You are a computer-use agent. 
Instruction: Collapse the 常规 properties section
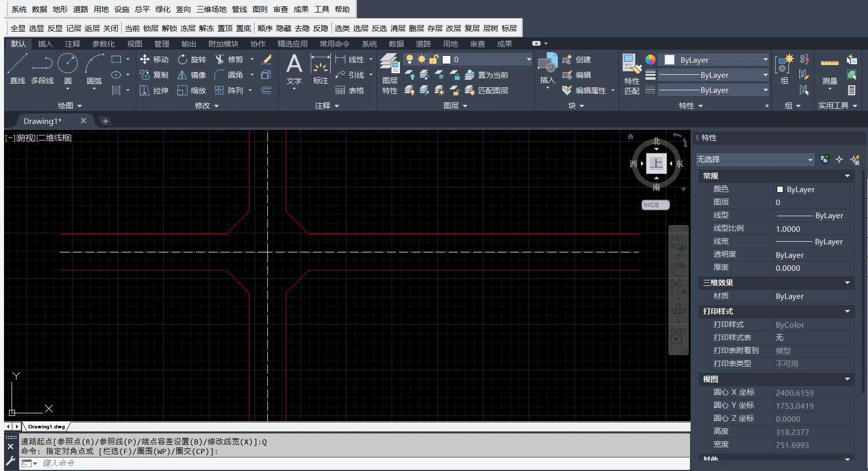click(x=847, y=176)
